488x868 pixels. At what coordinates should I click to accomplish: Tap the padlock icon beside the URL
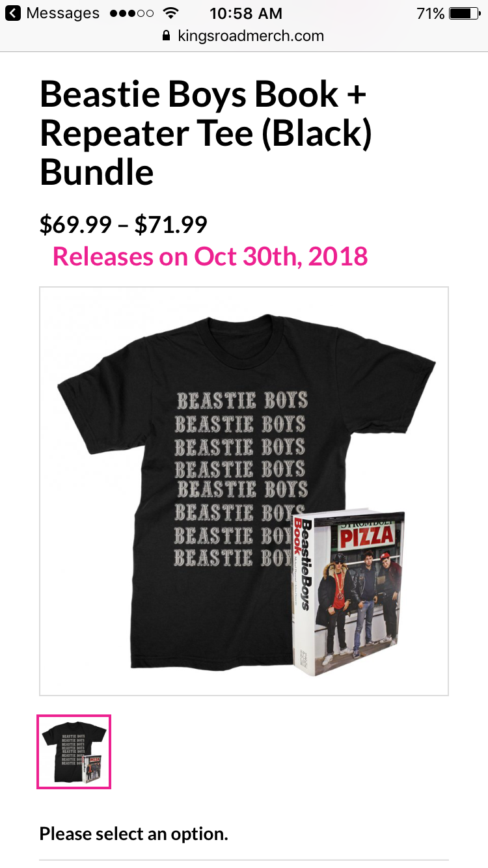pos(167,36)
